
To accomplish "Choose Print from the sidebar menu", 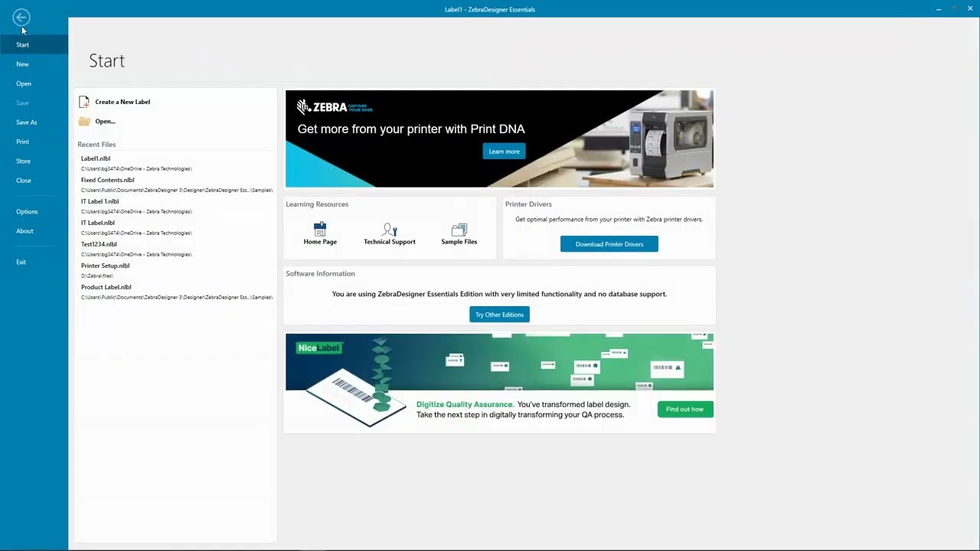I will (x=22, y=142).
